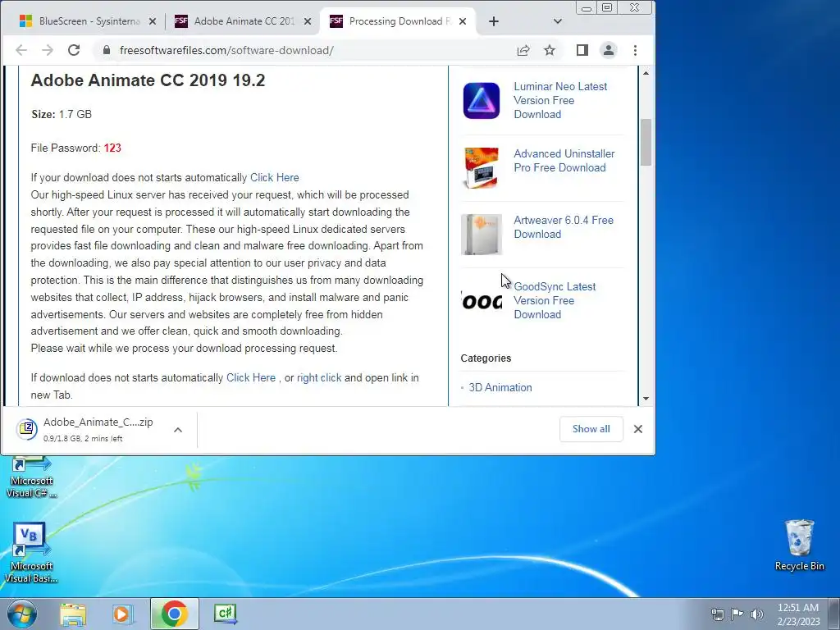Click the Categories heading
The width and height of the screenshot is (840, 630).
pyautogui.click(x=486, y=358)
